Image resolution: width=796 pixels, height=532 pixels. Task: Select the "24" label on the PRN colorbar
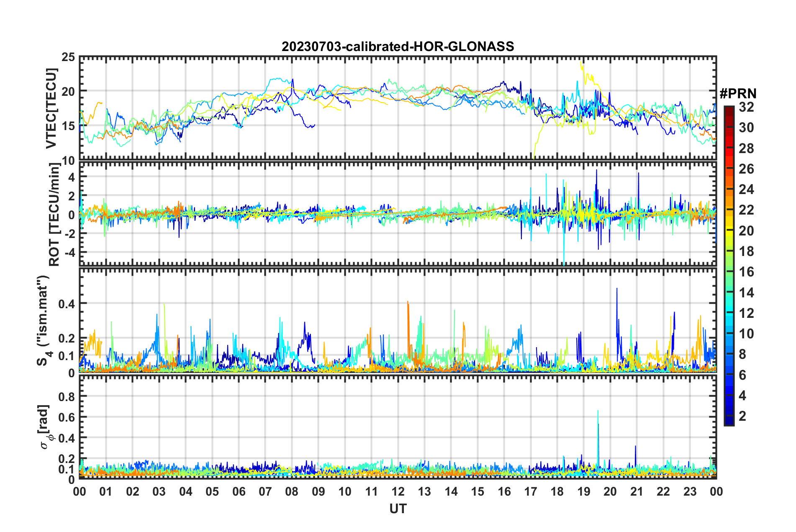(746, 189)
